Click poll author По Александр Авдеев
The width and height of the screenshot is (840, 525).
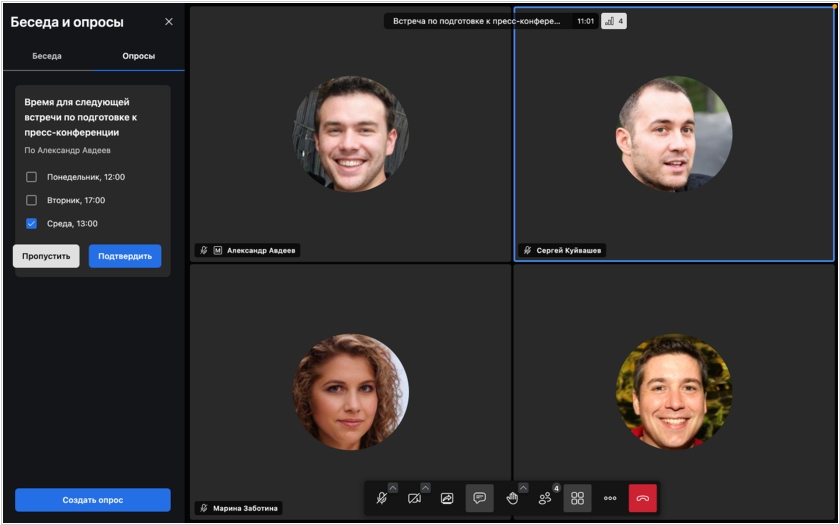coord(68,151)
